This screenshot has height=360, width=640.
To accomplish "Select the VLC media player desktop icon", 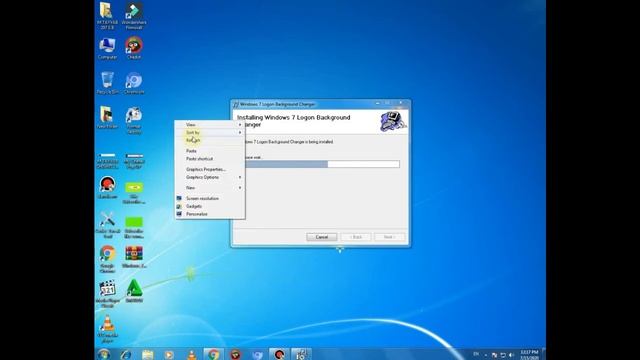I will tap(107, 328).
